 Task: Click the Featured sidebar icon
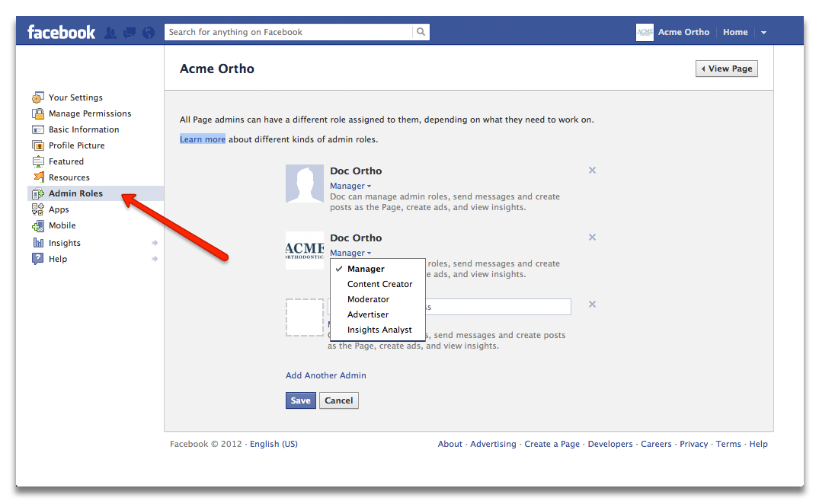37,161
